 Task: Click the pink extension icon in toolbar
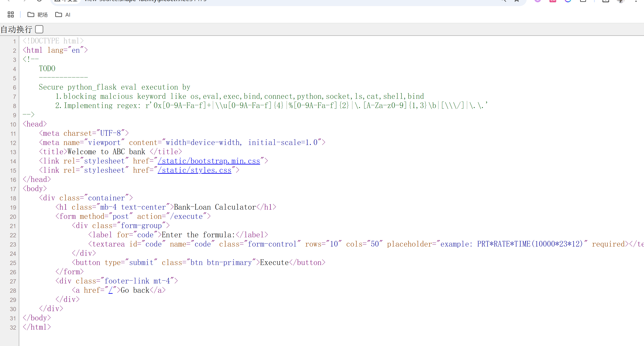coord(553,1)
